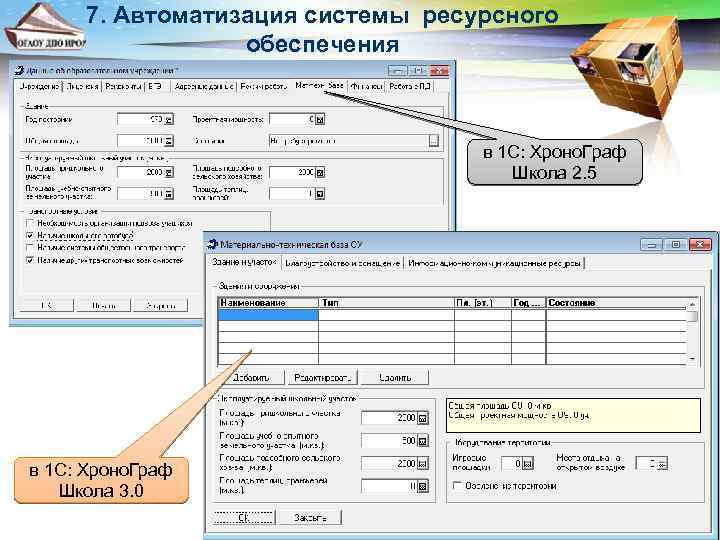Screen dimensions: 720x540
Task: Open calculator for training-experimental plot, front window
Action: [x=422, y=441]
